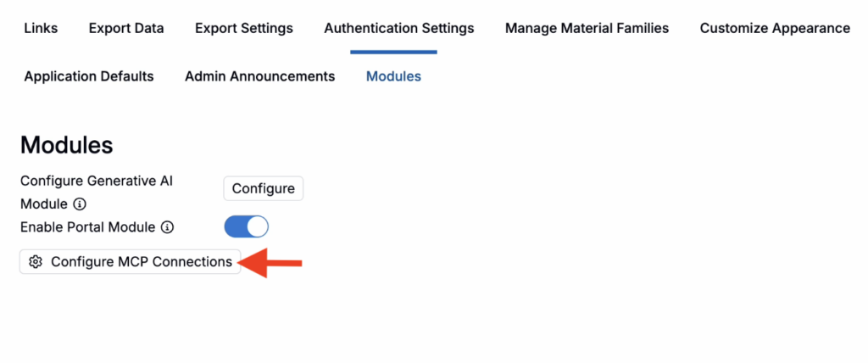Screen dimensions: 868x363
Task: Open the Links tab
Action: click(x=41, y=28)
